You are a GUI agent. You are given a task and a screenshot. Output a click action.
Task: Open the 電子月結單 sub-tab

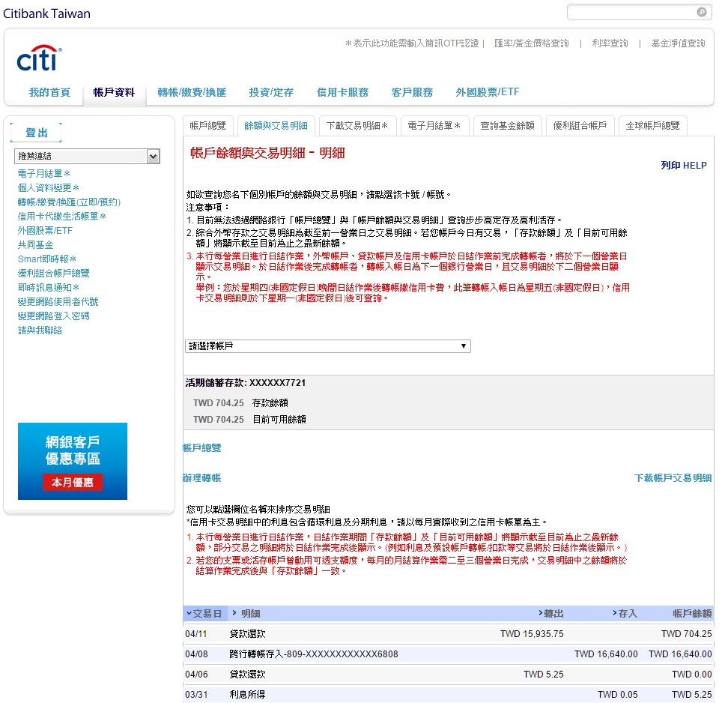434,125
